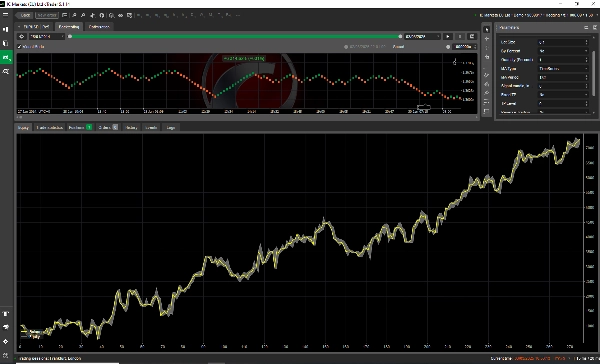Start backtest with the play button
Image resolution: width=600 pixels, height=364 pixels.
tap(448, 36)
